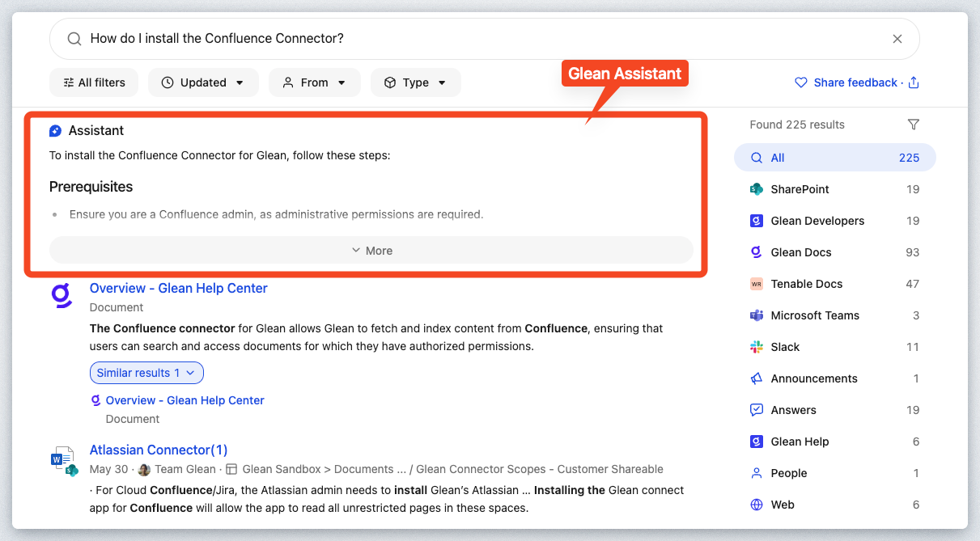Image resolution: width=980 pixels, height=541 pixels.
Task: Open the All filters panel
Action: tap(93, 82)
